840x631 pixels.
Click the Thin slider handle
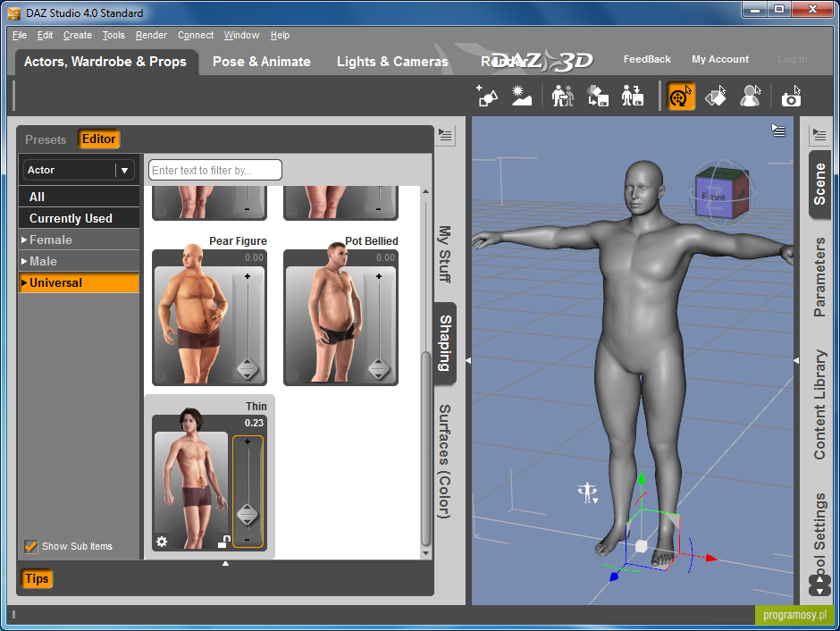[x=248, y=515]
